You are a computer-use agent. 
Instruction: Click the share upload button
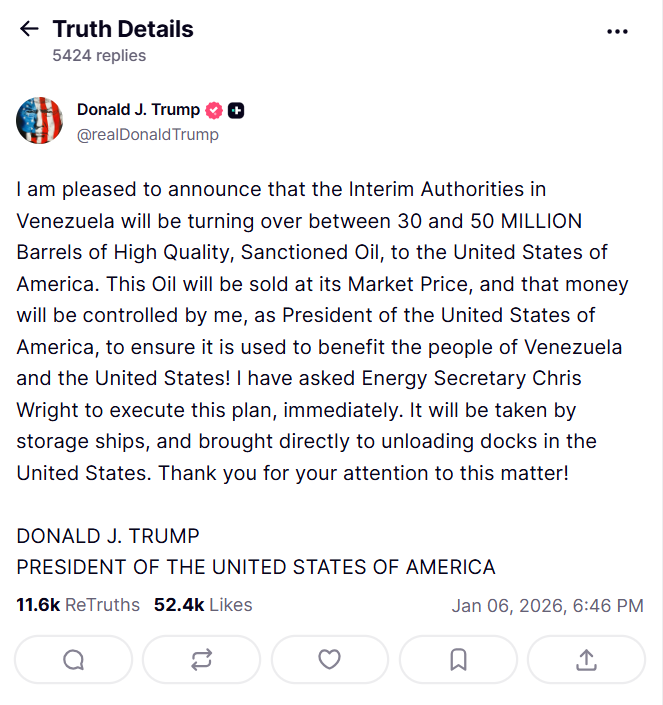point(586,659)
